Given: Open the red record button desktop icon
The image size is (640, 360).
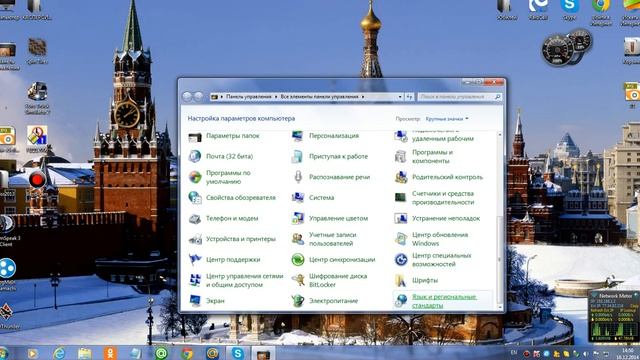Looking at the screenshot, I should click(37, 179).
